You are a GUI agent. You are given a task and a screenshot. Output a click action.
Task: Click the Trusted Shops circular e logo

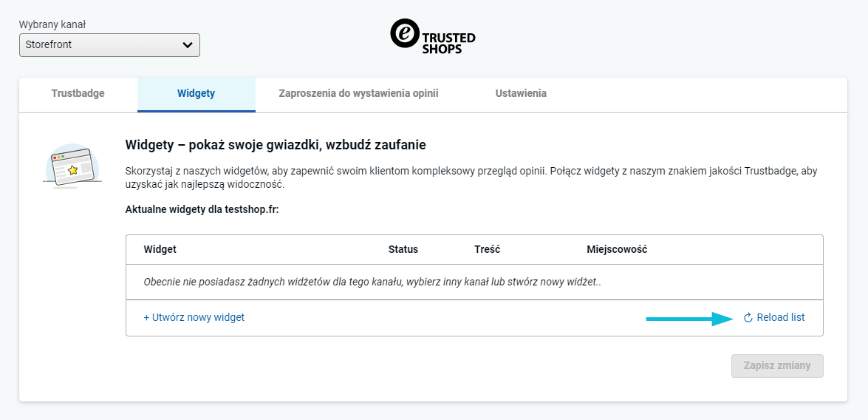pyautogui.click(x=404, y=34)
